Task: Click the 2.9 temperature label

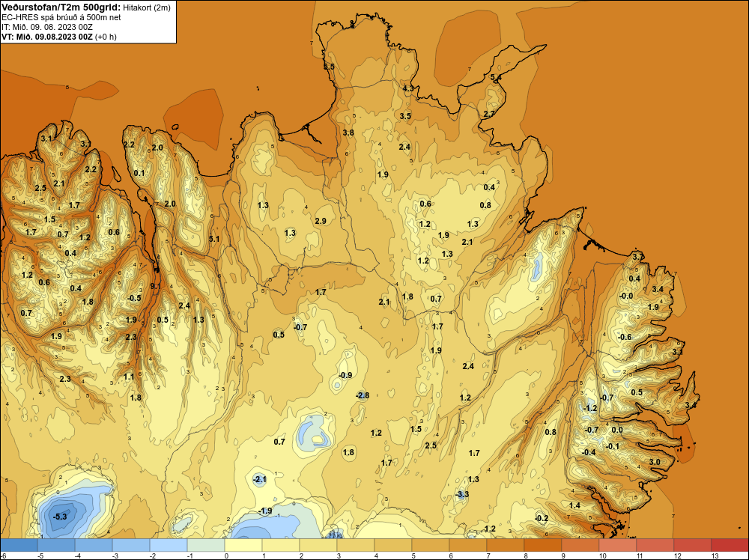Action: point(321,221)
